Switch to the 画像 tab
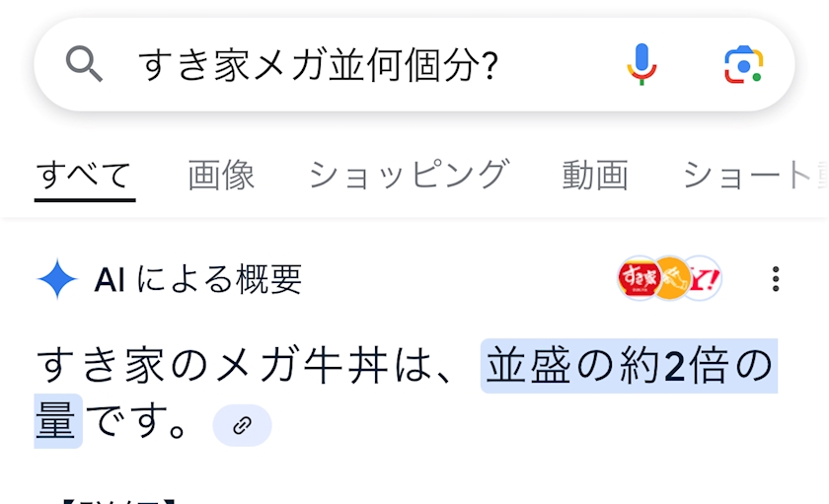829x504 pixels. pos(221,176)
